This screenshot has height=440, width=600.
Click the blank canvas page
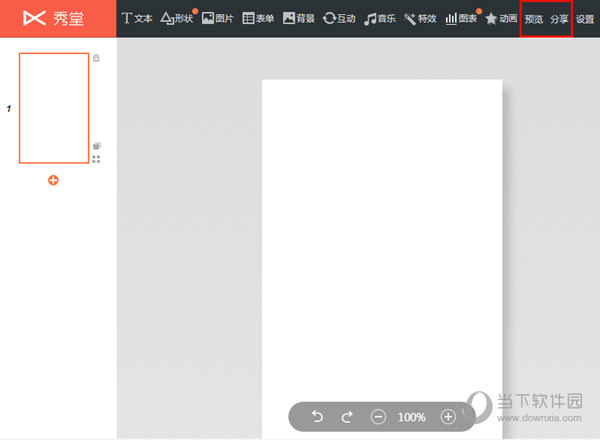382,259
